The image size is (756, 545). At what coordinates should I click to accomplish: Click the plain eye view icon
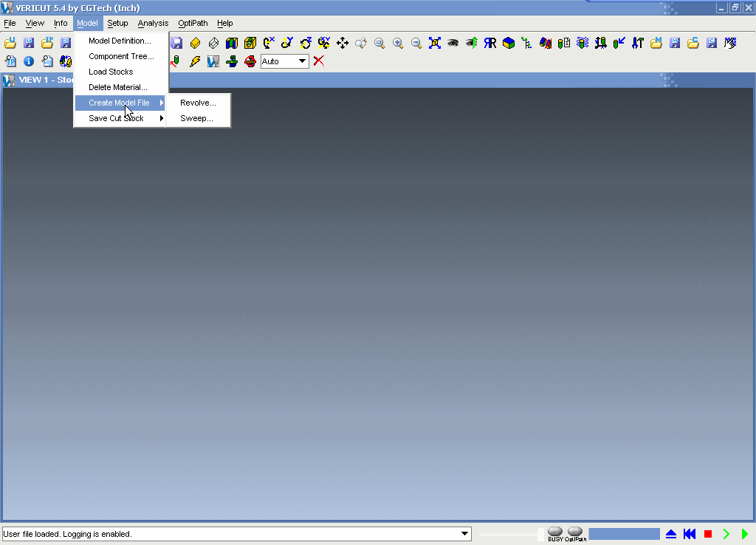pos(453,43)
